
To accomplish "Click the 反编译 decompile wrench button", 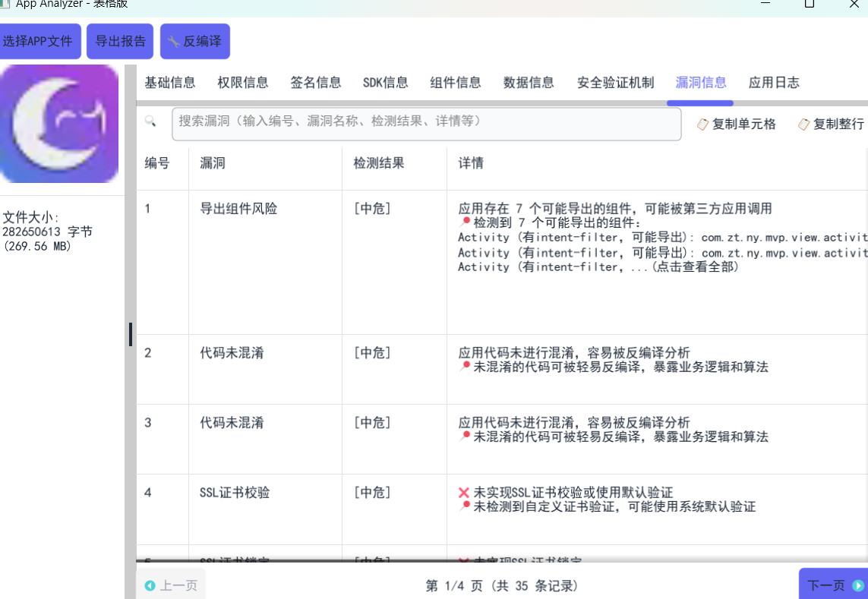I will tap(194, 42).
